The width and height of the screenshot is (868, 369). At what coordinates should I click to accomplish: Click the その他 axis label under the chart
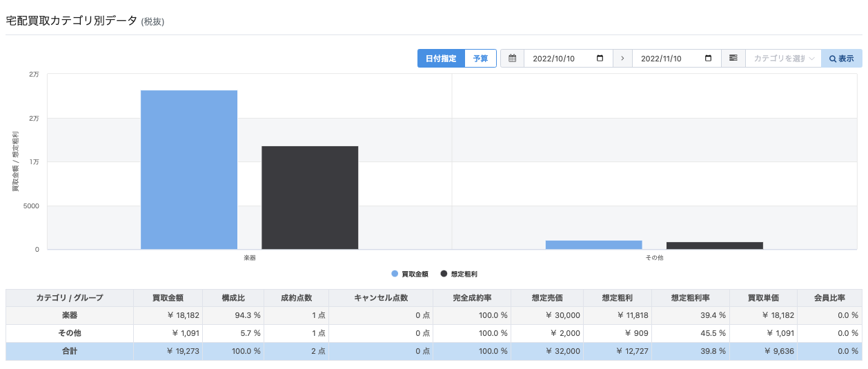pyautogui.click(x=654, y=257)
